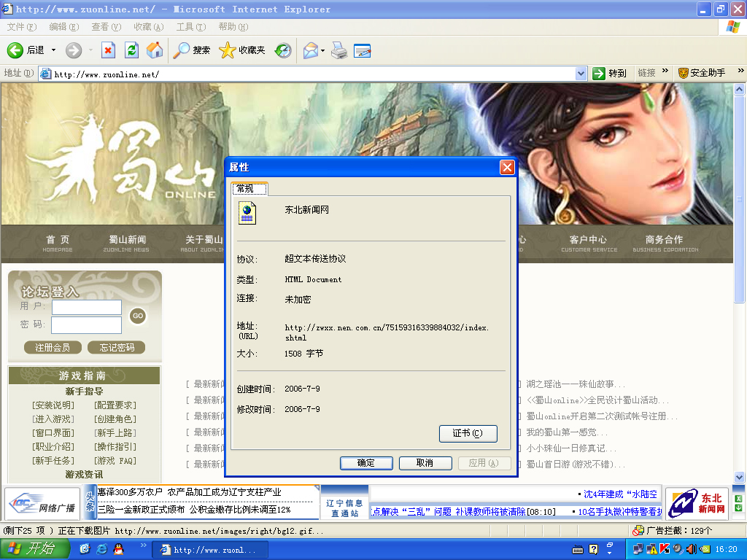Open the 我的蜀山第一感觉 article link

(x=566, y=432)
